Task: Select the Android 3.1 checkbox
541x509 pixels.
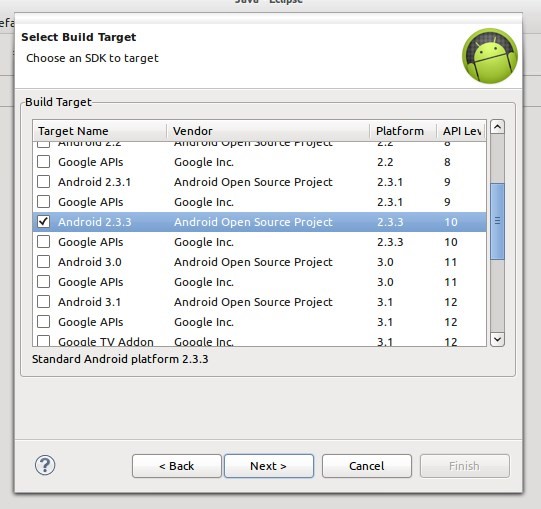Action: [x=43, y=302]
